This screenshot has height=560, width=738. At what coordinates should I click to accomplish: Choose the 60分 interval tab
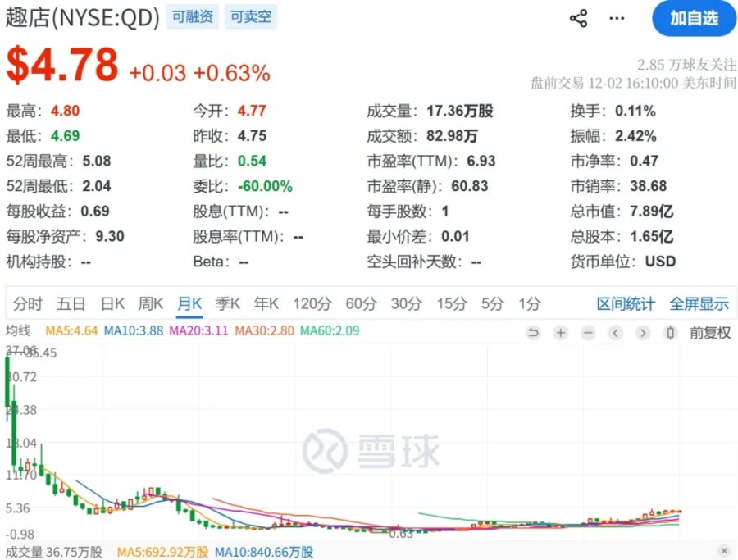click(x=361, y=304)
